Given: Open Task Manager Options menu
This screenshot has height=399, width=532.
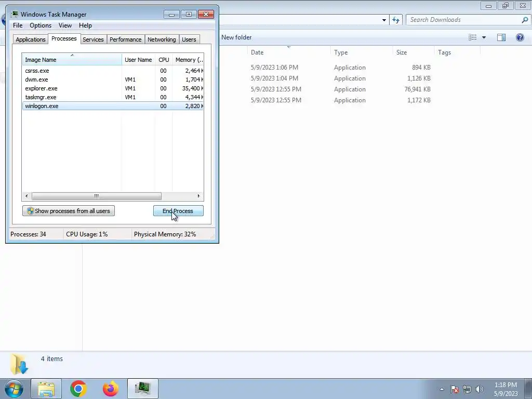Looking at the screenshot, I should (41, 25).
